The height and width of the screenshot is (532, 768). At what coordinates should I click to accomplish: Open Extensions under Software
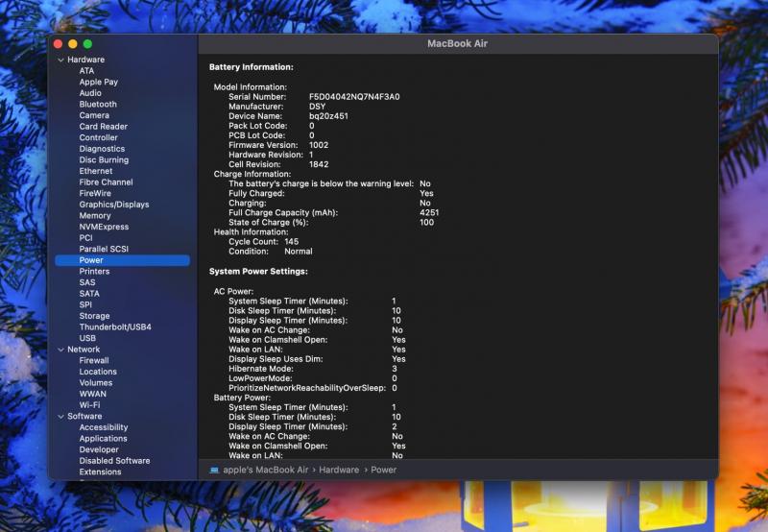click(x=100, y=472)
